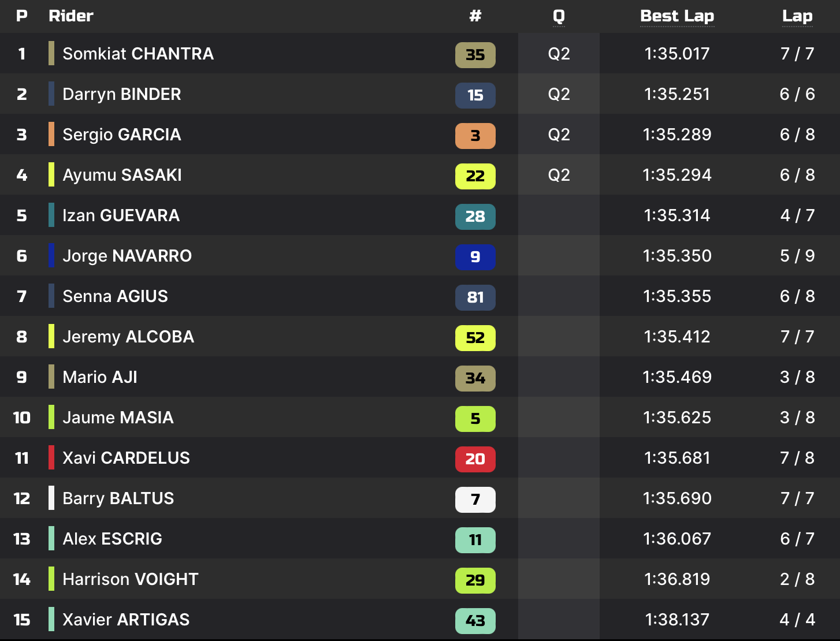Click the Q column header
Image resolution: width=840 pixels, height=641 pixels.
click(559, 16)
